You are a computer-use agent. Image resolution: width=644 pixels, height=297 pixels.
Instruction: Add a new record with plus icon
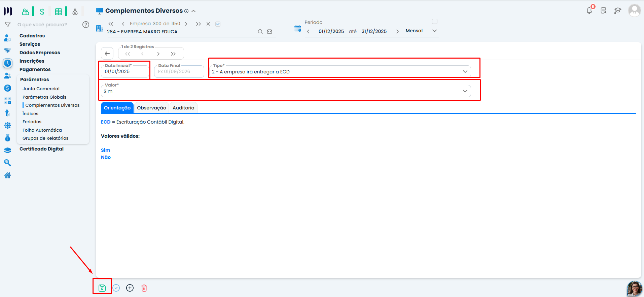(130, 288)
